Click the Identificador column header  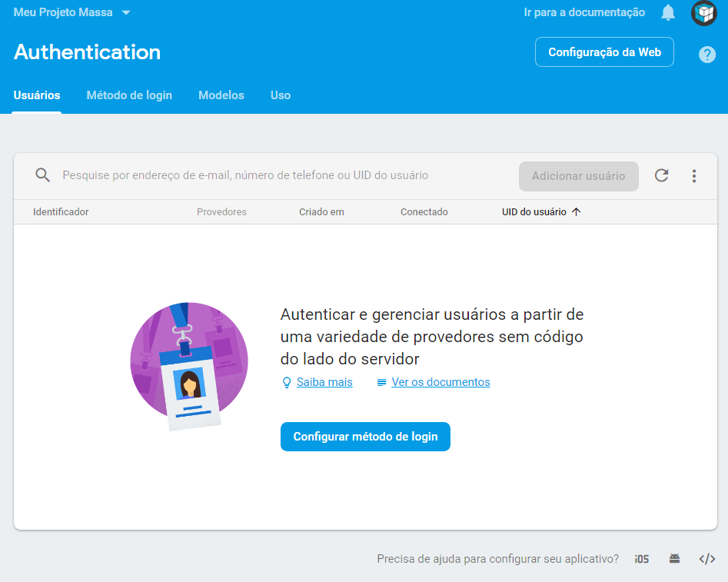pos(61,211)
